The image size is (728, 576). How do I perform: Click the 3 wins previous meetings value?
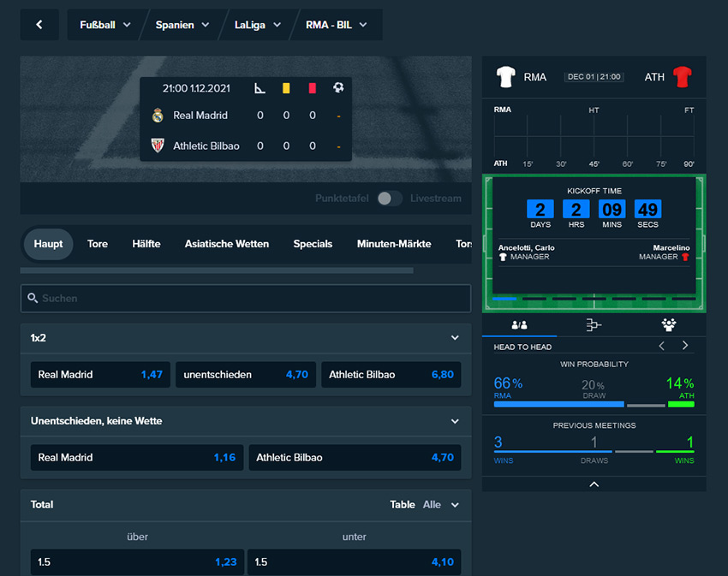point(498,442)
